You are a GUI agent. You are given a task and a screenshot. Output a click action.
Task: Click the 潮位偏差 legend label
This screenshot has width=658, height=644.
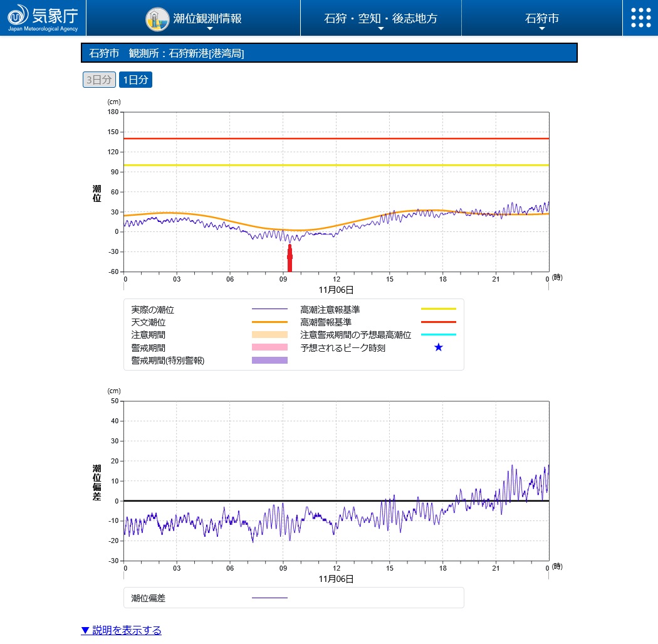(149, 598)
